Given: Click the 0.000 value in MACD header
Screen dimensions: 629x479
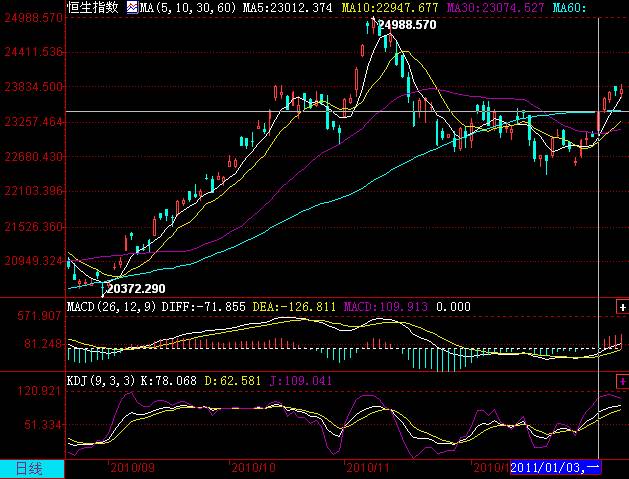Looking at the screenshot, I should [x=453, y=307].
